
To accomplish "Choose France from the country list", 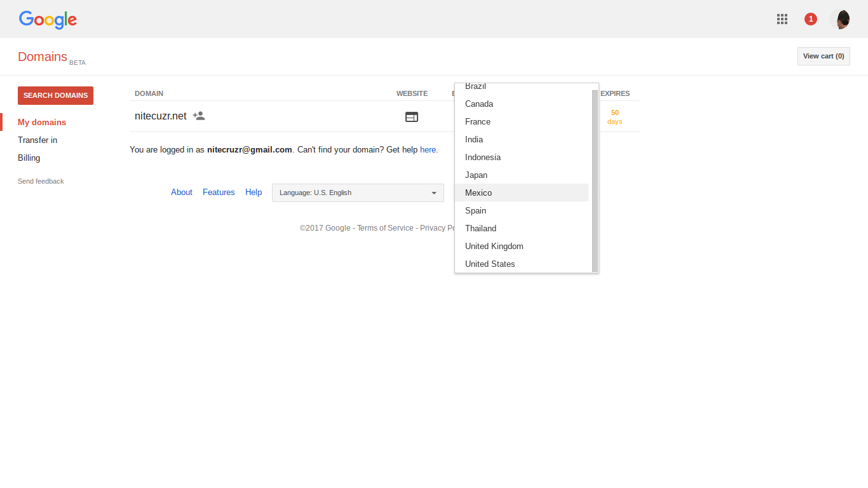I will [522, 121].
